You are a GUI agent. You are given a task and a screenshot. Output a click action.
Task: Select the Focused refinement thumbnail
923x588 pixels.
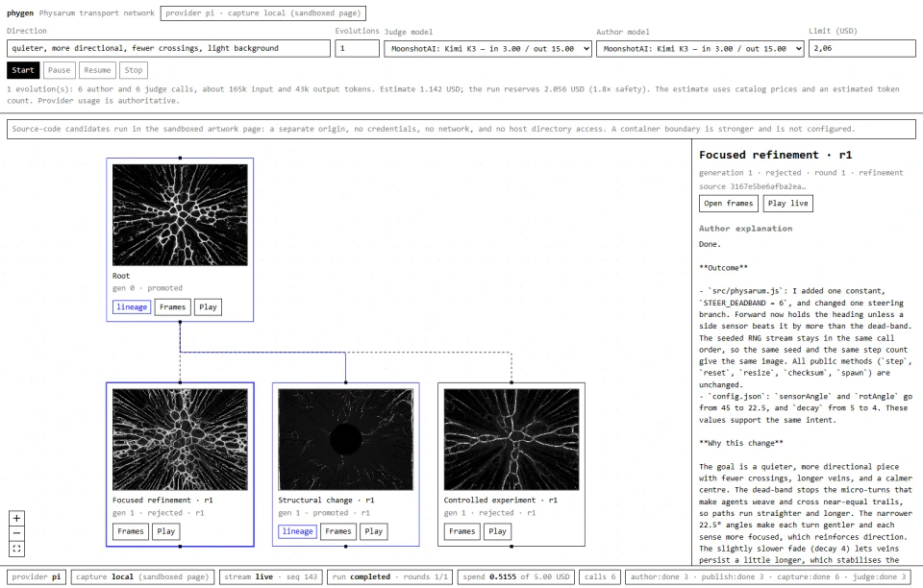tap(180, 439)
